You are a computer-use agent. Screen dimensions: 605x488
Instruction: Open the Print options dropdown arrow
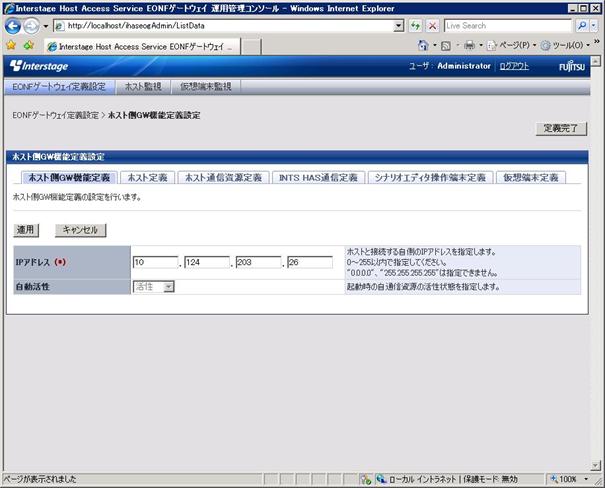tap(481, 46)
